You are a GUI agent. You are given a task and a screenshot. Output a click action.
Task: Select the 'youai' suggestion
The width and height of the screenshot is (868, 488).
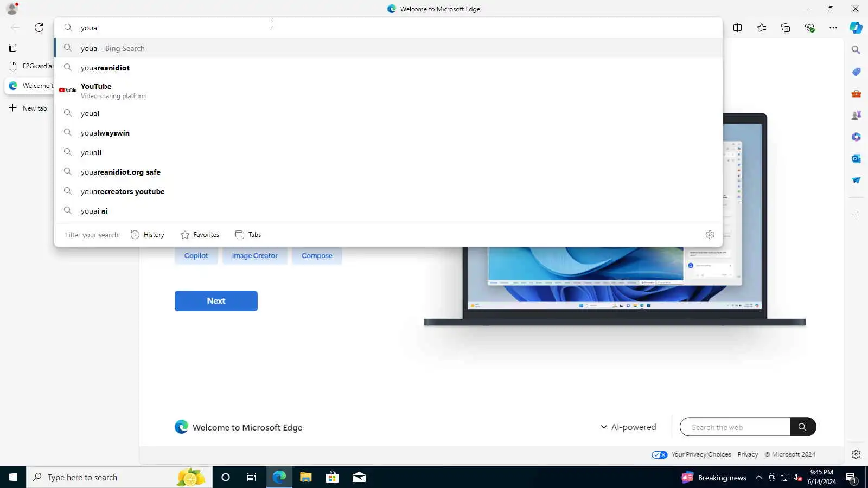point(388,113)
